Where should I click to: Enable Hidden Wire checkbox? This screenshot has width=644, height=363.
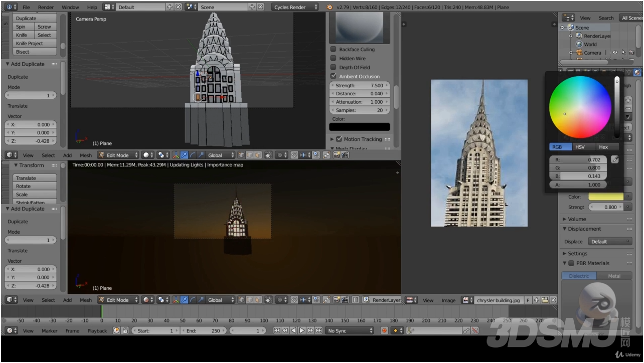(x=333, y=58)
